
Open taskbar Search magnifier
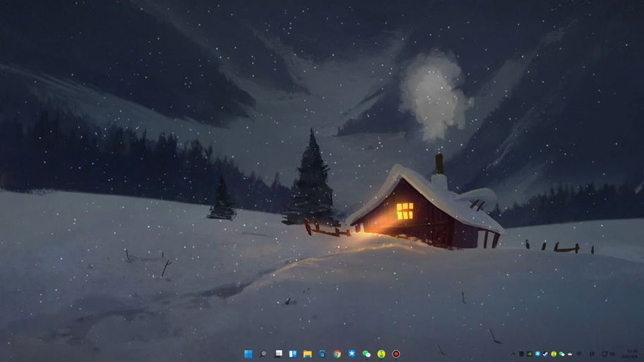[x=263, y=354]
